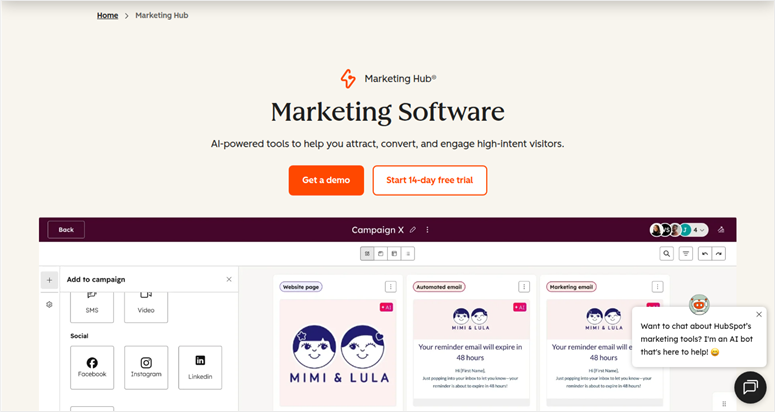Click the share icon in campaign header
The height and width of the screenshot is (412, 775).
point(721,230)
